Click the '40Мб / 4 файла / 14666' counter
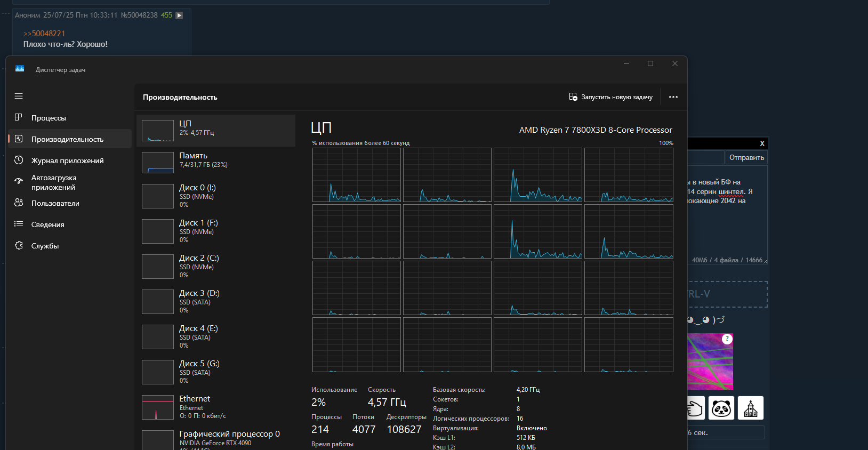 (x=727, y=260)
